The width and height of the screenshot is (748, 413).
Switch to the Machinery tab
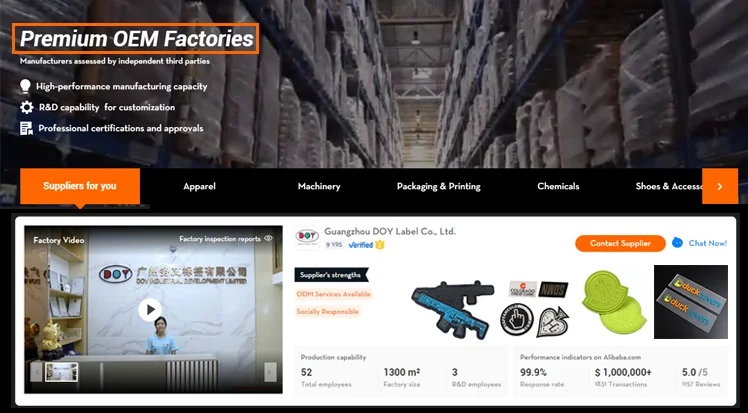point(319,186)
